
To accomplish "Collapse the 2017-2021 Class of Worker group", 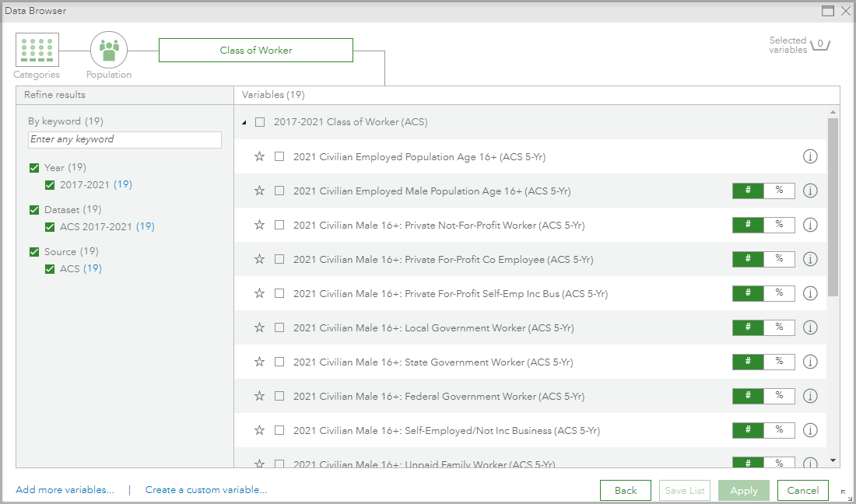I will (x=244, y=122).
